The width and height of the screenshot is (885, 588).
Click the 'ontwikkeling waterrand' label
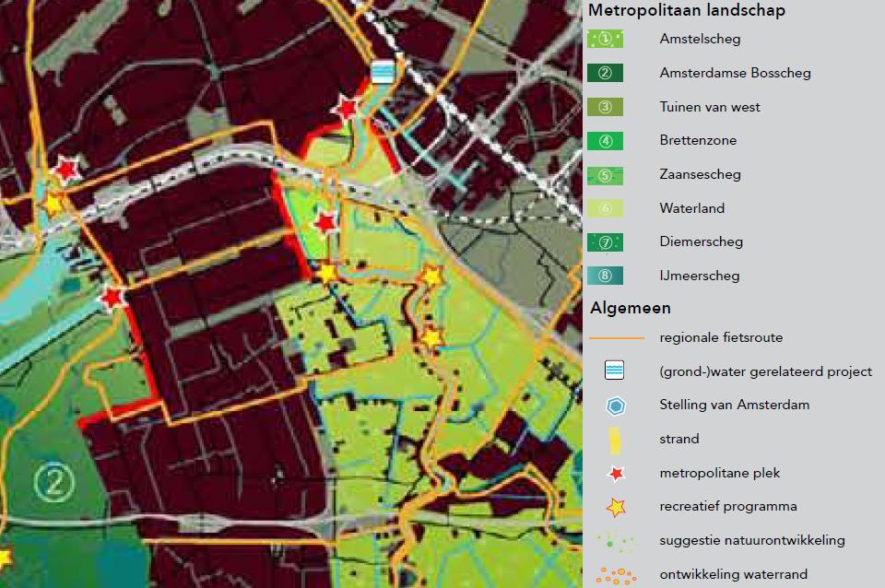(x=733, y=574)
